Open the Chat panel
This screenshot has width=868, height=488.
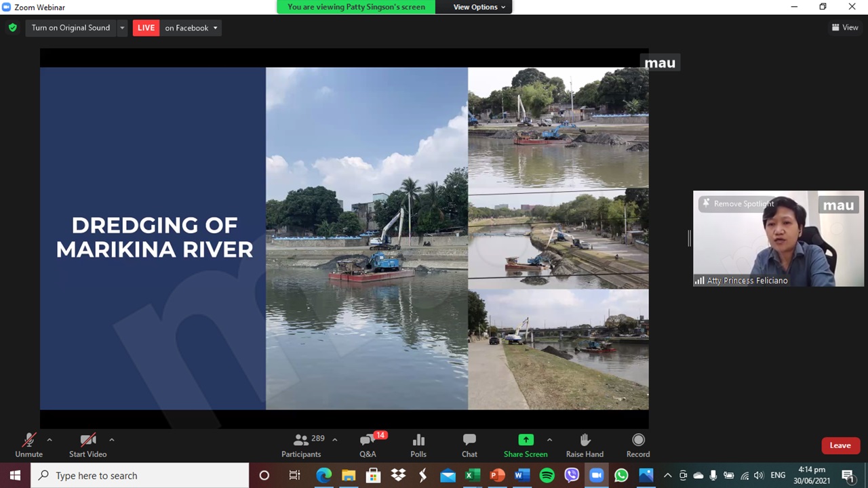469,445
